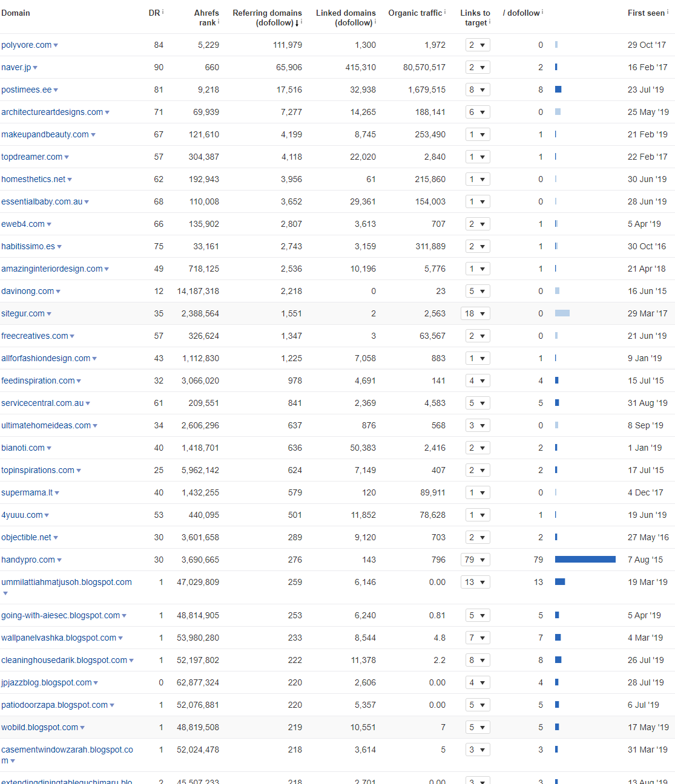Click the 50,383 linked domains value
Viewport: 675px width, 784px height.
(x=363, y=448)
